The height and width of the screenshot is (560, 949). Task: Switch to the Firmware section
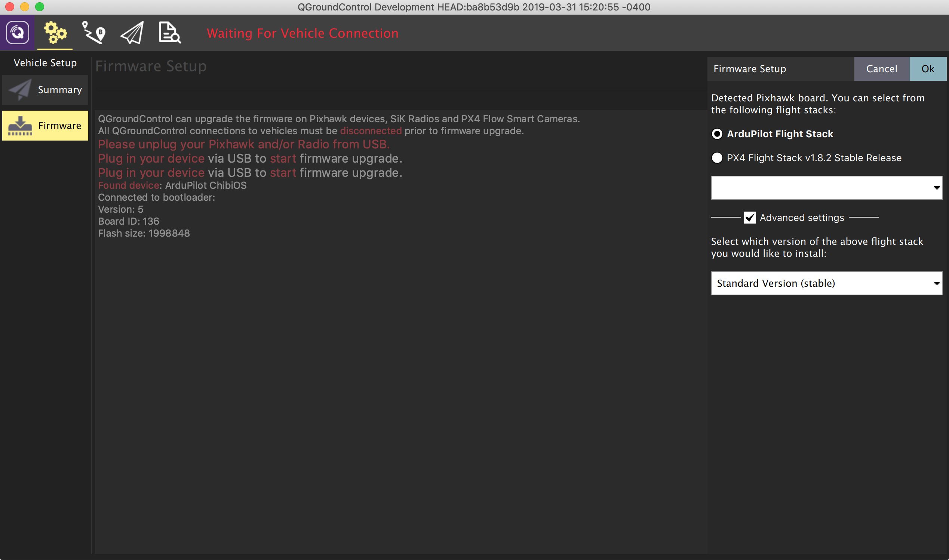click(x=59, y=125)
